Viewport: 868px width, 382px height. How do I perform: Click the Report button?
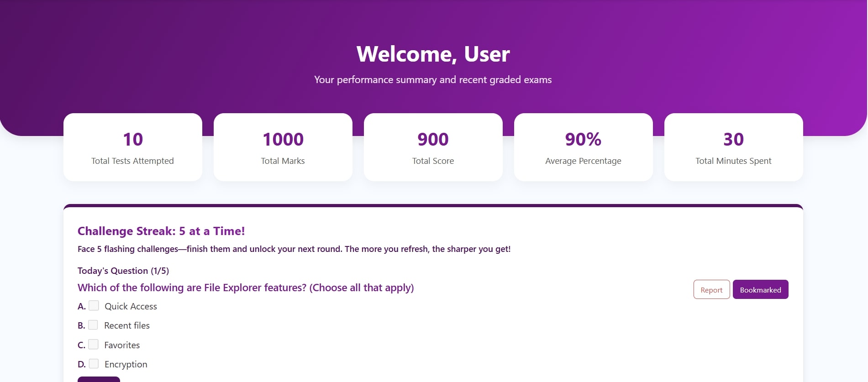point(711,290)
